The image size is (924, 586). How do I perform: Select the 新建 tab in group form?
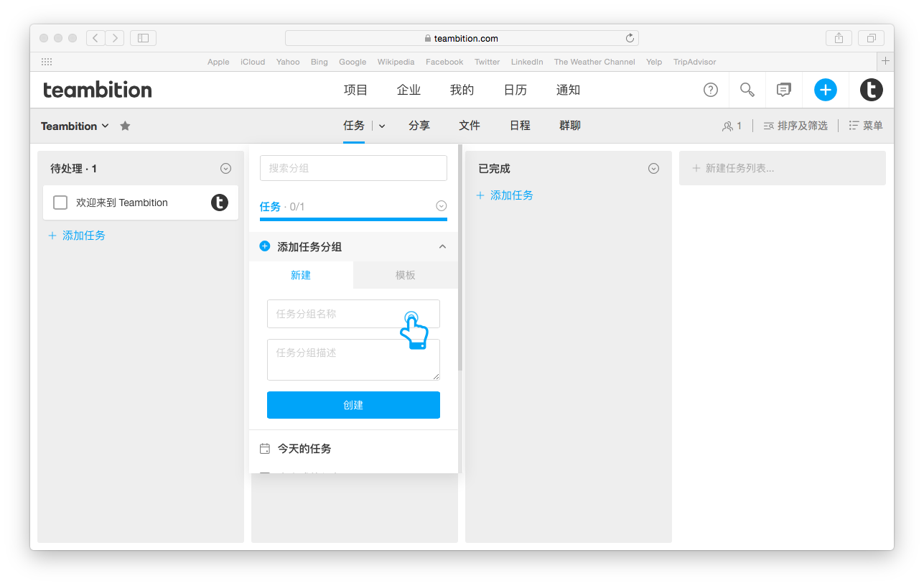coord(301,275)
